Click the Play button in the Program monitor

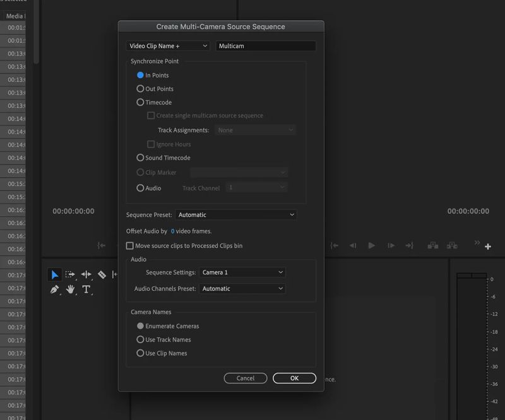coord(372,246)
